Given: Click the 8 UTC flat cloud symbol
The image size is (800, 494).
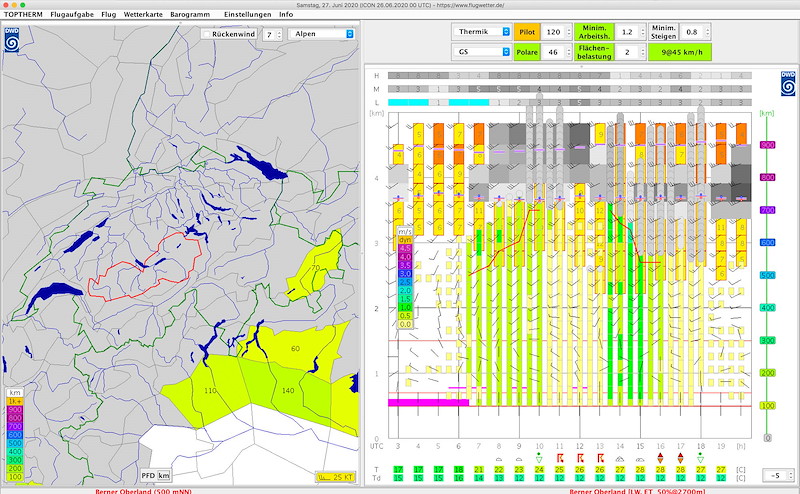Looking at the screenshot, I should 499,459.
